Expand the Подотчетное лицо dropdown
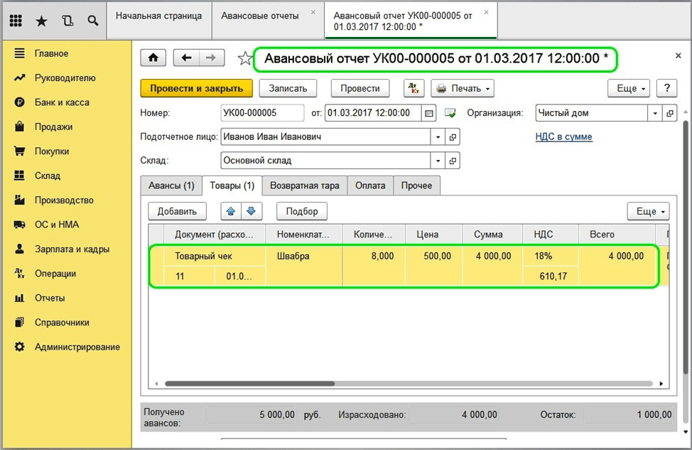 click(438, 136)
